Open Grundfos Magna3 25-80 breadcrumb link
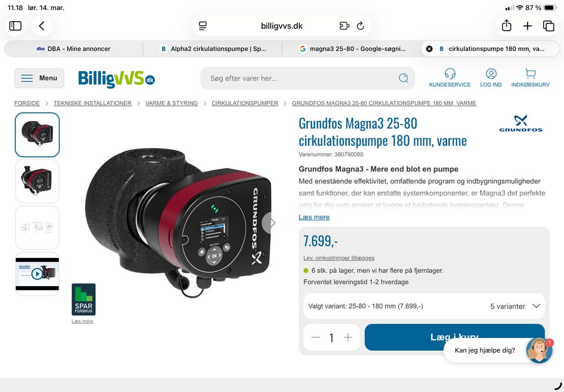The width and height of the screenshot is (564, 392). [x=384, y=103]
